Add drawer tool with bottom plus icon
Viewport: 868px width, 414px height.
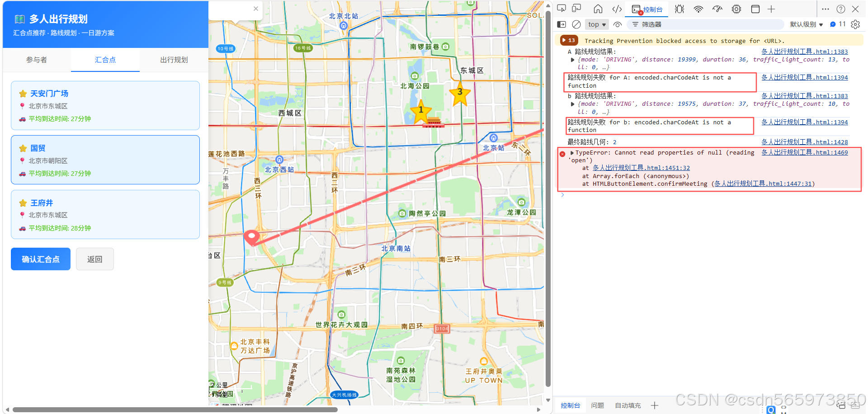tap(655, 405)
